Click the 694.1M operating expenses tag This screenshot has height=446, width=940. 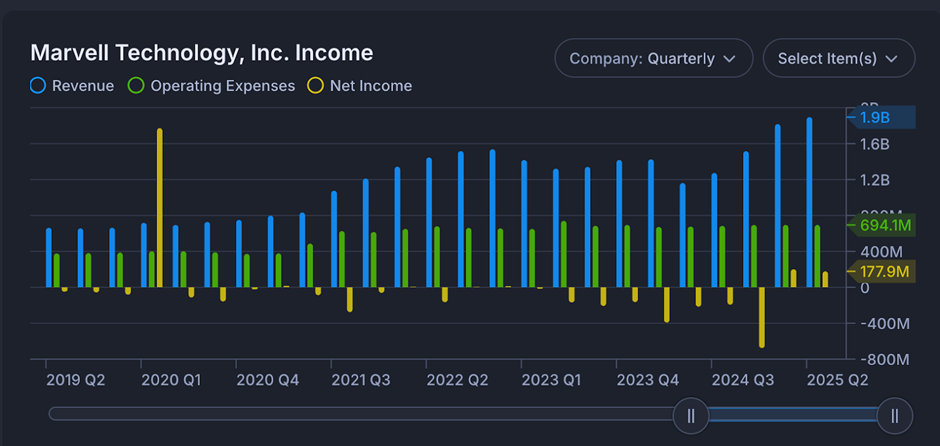click(x=881, y=225)
